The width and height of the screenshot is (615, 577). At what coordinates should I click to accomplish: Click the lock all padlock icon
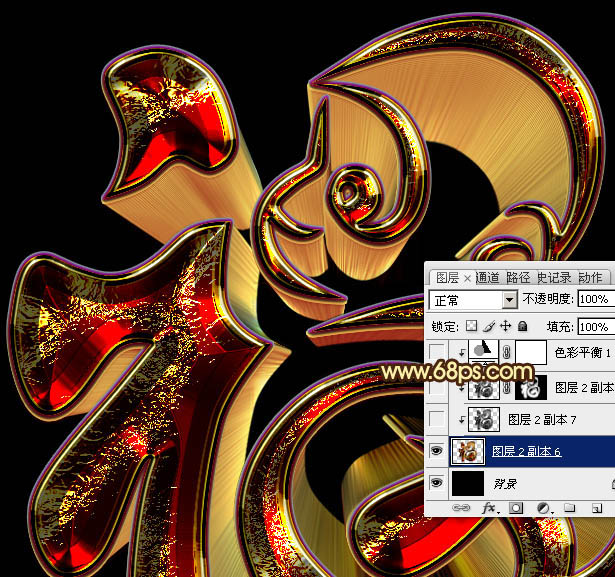pyautogui.click(x=522, y=326)
